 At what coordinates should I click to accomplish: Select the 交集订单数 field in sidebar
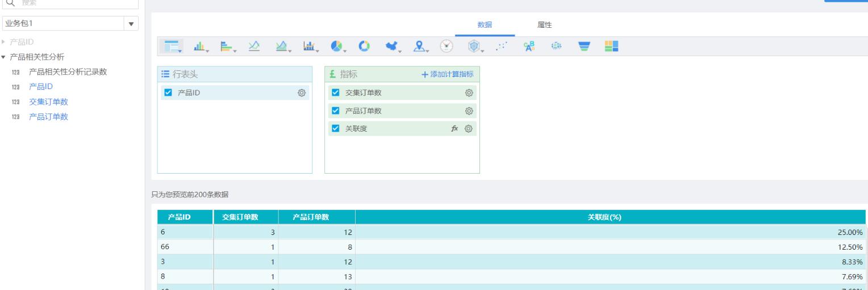click(x=48, y=102)
